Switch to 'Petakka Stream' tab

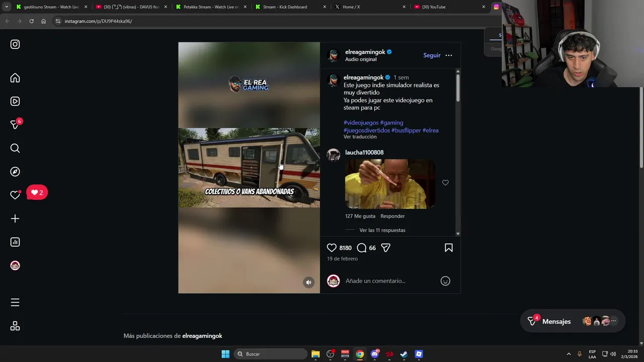coord(211,7)
